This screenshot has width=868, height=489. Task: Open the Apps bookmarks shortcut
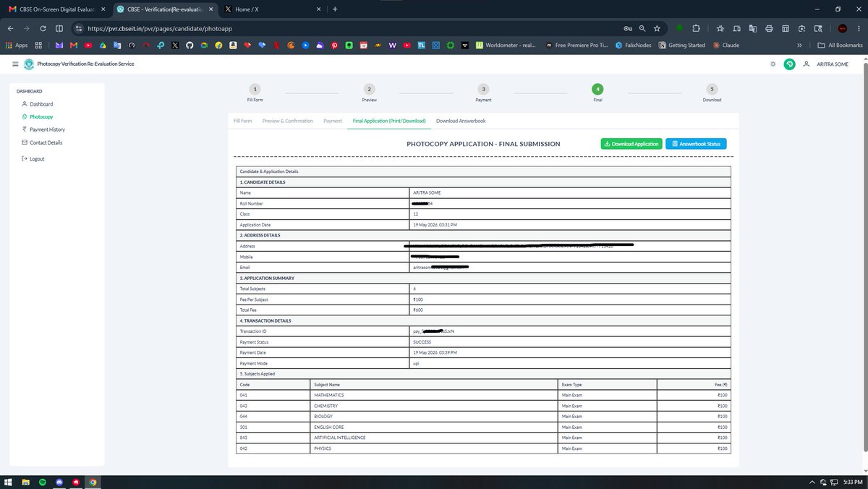click(17, 45)
